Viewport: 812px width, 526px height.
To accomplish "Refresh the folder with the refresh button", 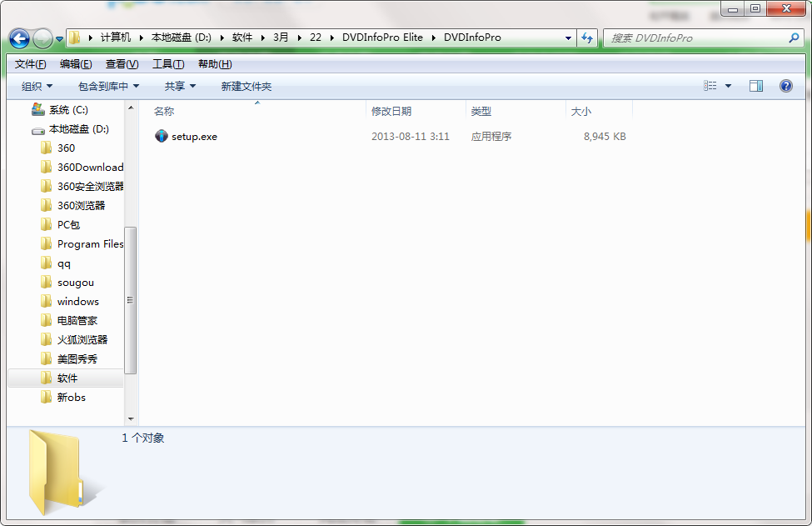I will 587,38.
